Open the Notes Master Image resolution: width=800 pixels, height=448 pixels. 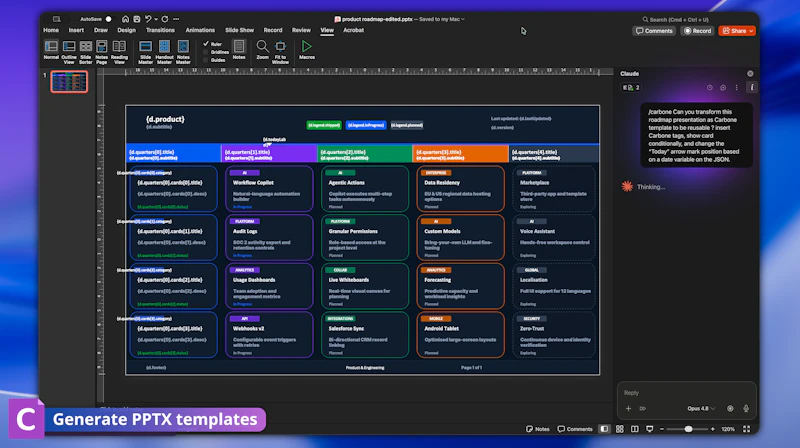[183, 52]
